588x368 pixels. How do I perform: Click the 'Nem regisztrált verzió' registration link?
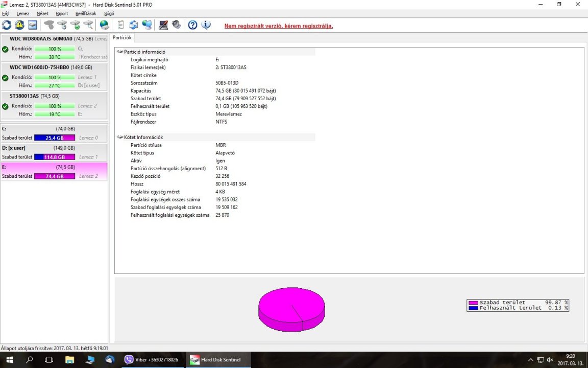pyautogui.click(x=279, y=26)
